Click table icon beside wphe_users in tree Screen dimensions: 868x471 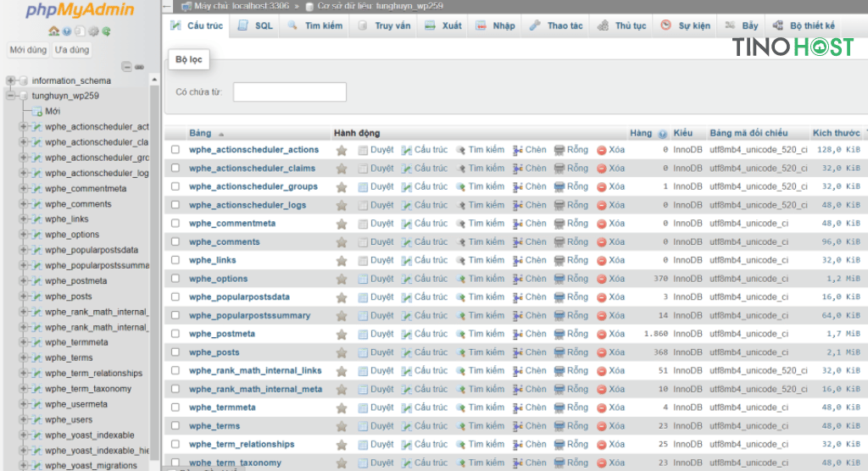pyautogui.click(x=37, y=419)
